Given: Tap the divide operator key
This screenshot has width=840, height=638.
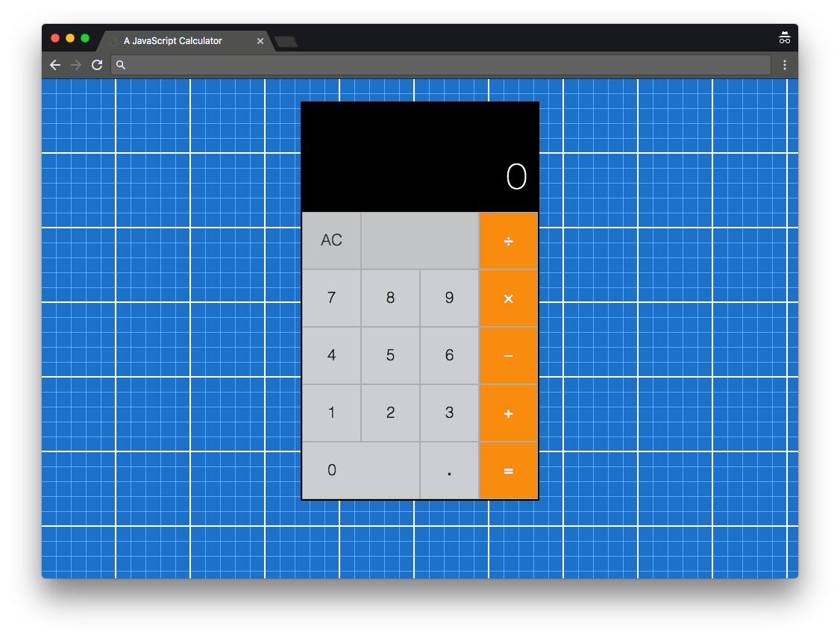Looking at the screenshot, I should pos(508,240).
